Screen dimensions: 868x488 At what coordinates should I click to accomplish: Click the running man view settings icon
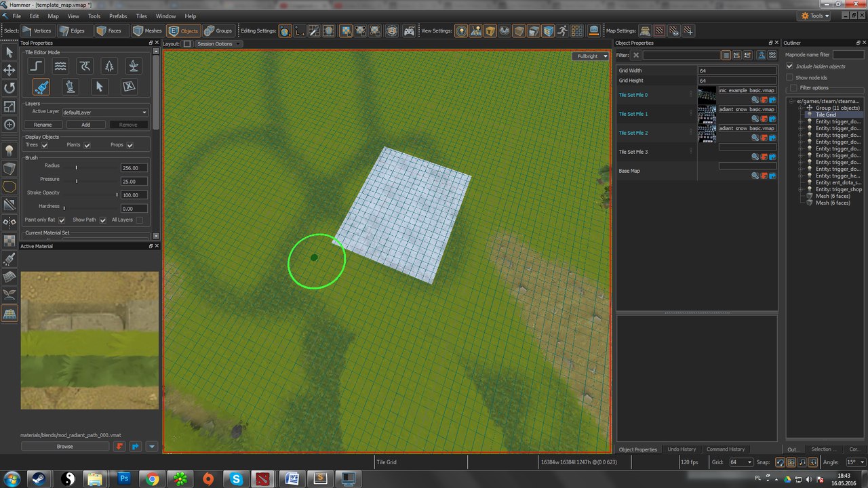(x=561, y=30)
